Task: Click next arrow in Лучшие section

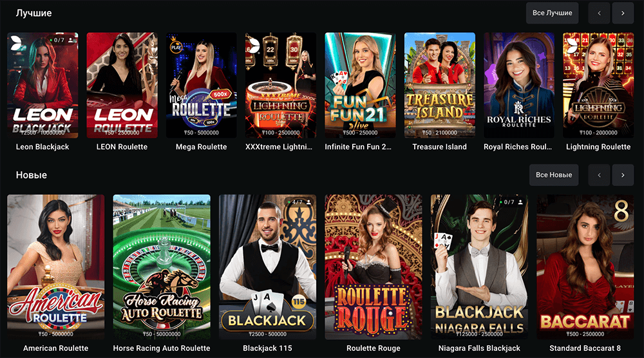Action: (623, 13)
